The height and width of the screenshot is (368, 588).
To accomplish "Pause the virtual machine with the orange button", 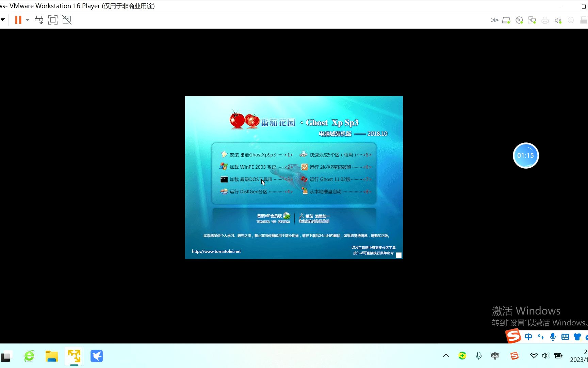I will [18, 20].
